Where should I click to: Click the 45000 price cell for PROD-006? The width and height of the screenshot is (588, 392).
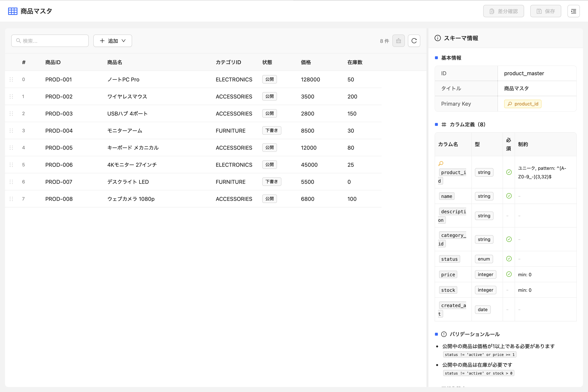point(309,165)
